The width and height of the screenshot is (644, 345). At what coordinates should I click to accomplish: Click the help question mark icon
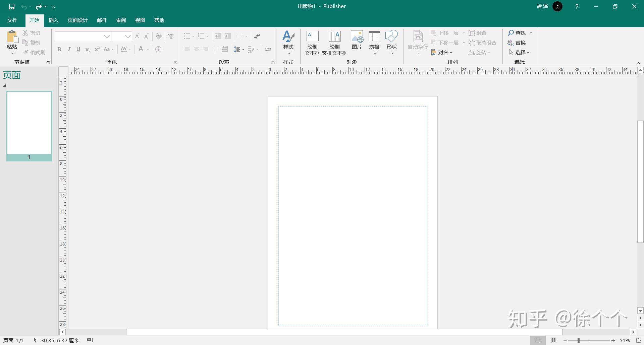(577, 6)
